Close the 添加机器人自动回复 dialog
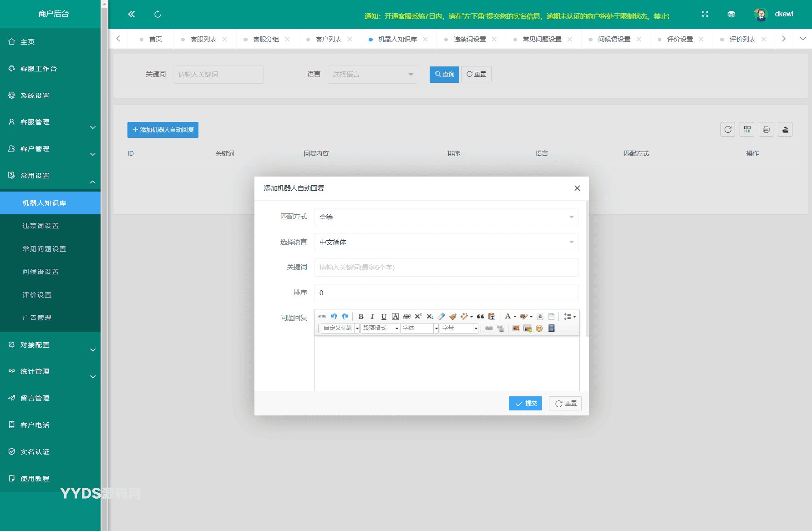This screenshot has width=812, height=531. point(577,188)
